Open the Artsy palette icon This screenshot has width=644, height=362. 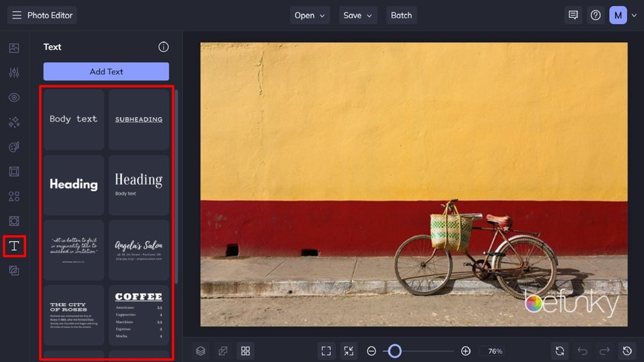14,147
